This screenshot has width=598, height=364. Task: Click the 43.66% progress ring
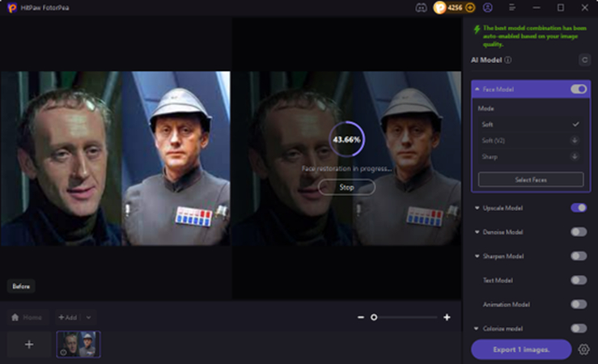point(346,139)
